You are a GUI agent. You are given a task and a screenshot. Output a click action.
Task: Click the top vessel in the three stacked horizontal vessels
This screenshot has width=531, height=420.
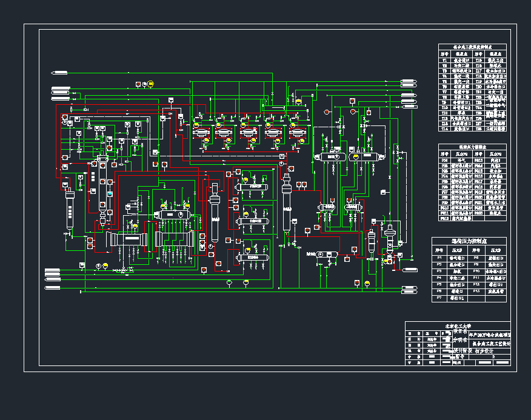coord(252,187)
